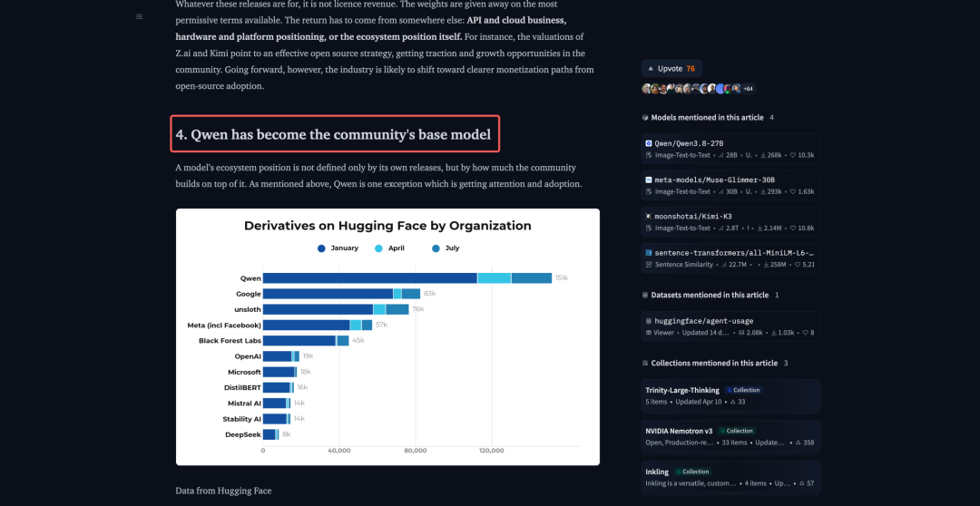
Task: Click the parameters icon beside 28B
Action: 721,156
